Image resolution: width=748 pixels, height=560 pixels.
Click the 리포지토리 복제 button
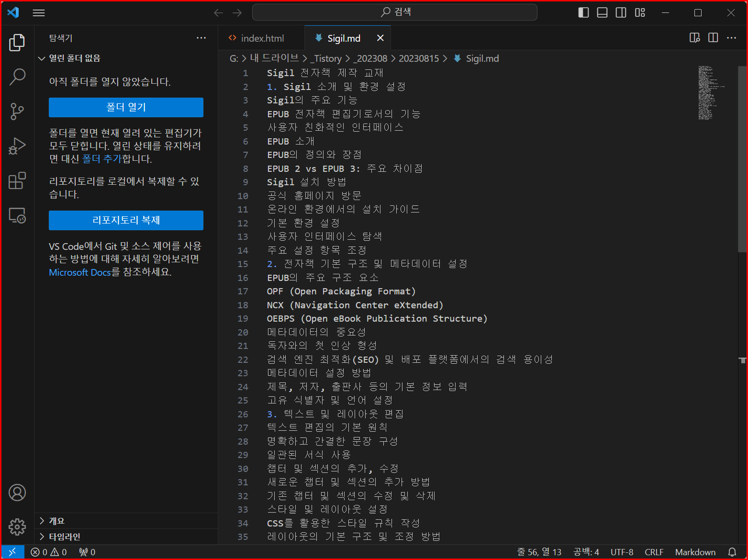[x=126, y=220]
